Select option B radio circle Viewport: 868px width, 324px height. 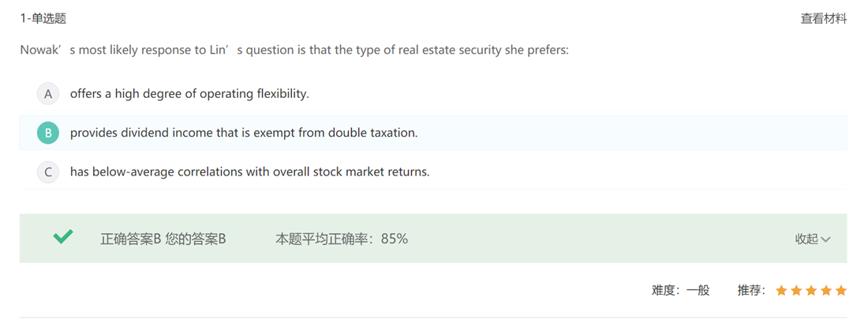(48, 133)
